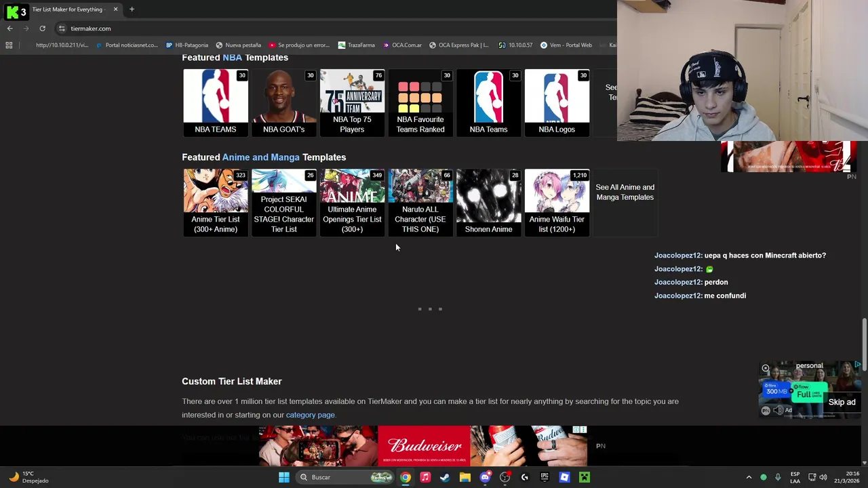Open Epic Games Launcher from taskbar

click(x=545, y=477)
